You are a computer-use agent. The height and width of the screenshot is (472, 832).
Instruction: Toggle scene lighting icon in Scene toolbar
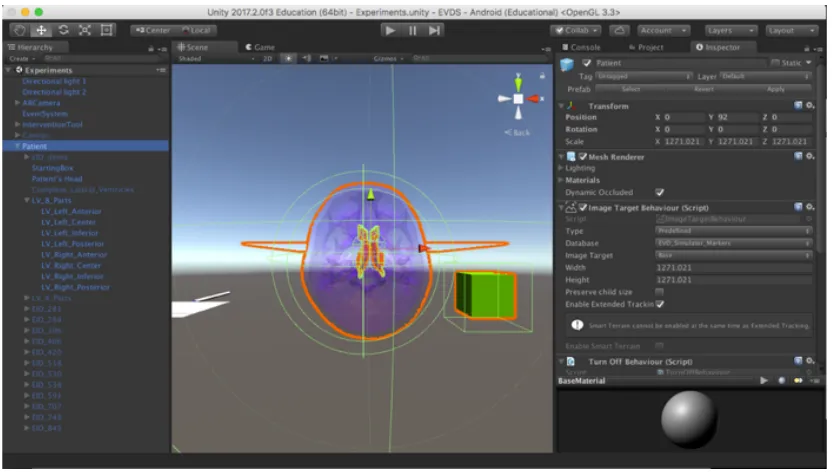tap(289, 58)
